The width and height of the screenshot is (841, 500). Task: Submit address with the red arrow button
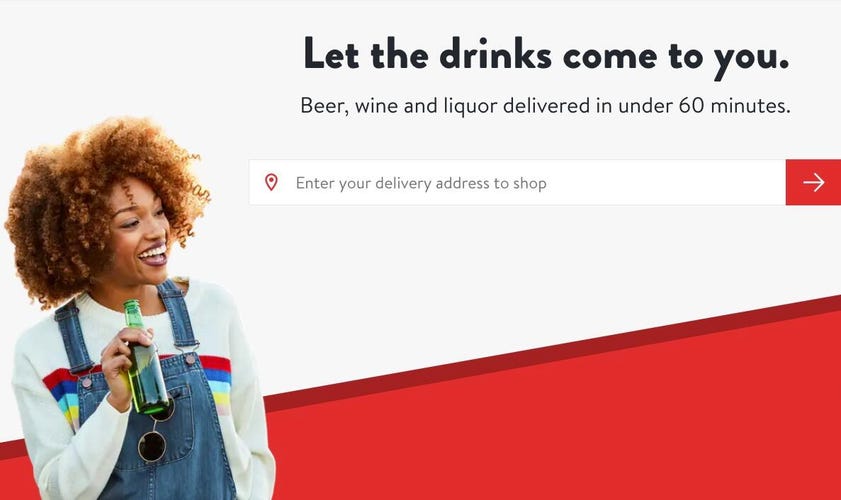pyautogui.click(x=813, y=182)
